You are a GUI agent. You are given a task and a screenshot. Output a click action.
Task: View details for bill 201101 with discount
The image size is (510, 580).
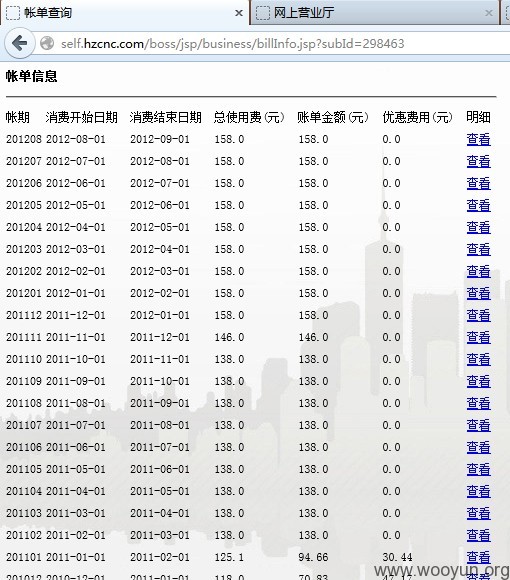click(478, 557)
